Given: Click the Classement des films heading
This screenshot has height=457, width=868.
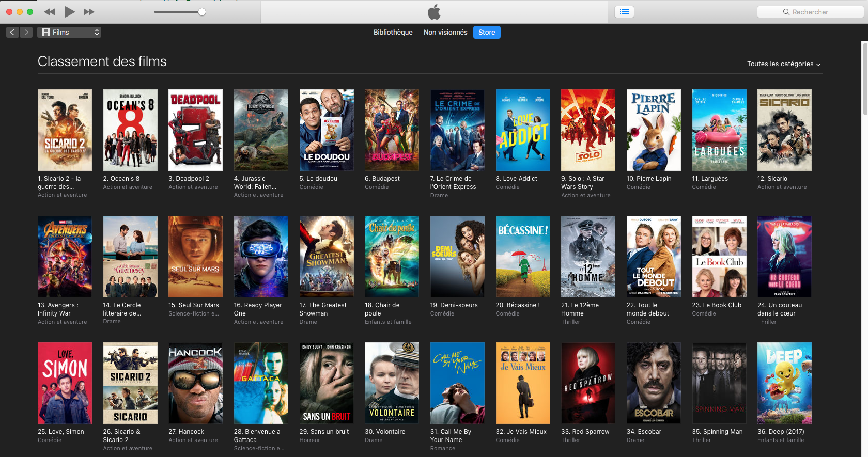Looking at the screenshot, I should tap(102, 61).
